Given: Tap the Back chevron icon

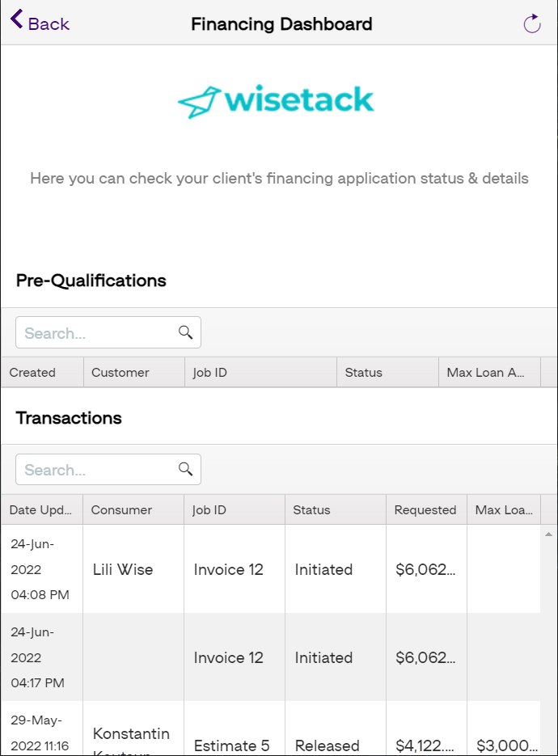Looking at the screenshot, I should (16, 19).
